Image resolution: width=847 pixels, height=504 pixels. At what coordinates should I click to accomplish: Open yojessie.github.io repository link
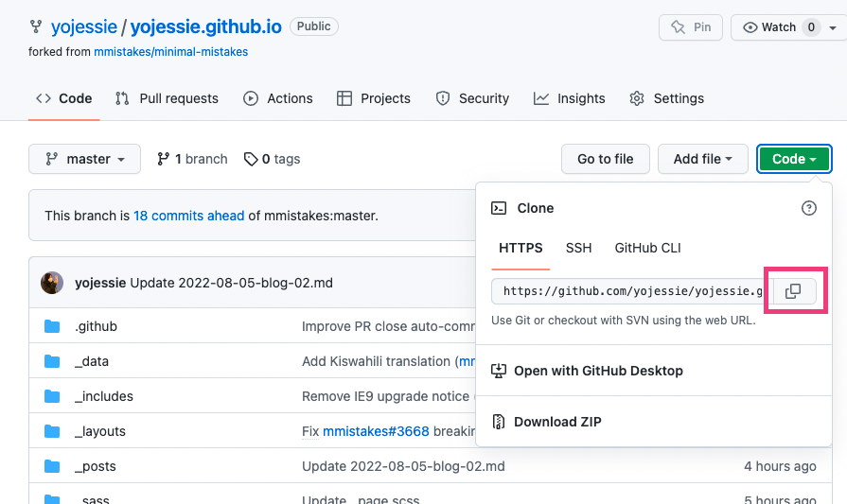(205, 26)
